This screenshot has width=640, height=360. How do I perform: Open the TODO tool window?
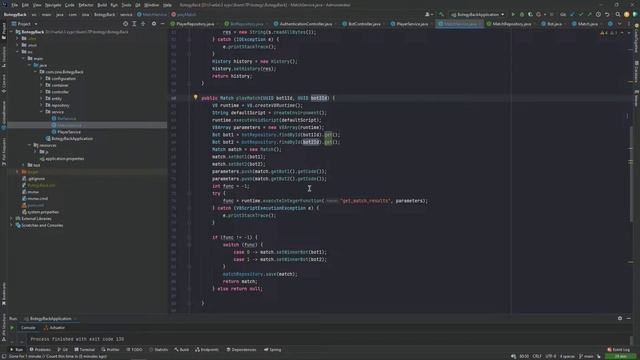(134, 350)
